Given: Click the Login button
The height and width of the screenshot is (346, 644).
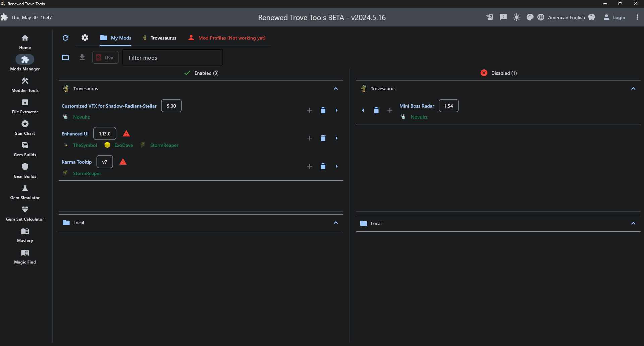Looking at the screenshot, I should 618,17.
